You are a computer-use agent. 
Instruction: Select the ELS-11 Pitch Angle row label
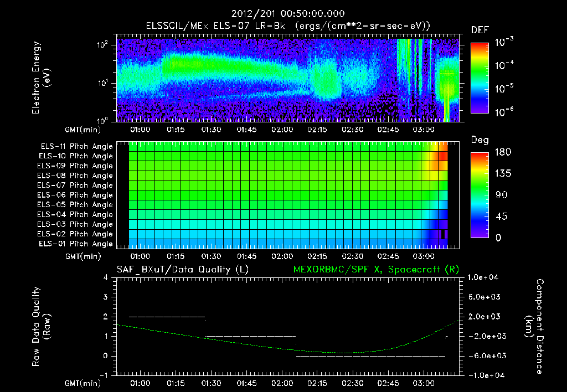[76, 147]
